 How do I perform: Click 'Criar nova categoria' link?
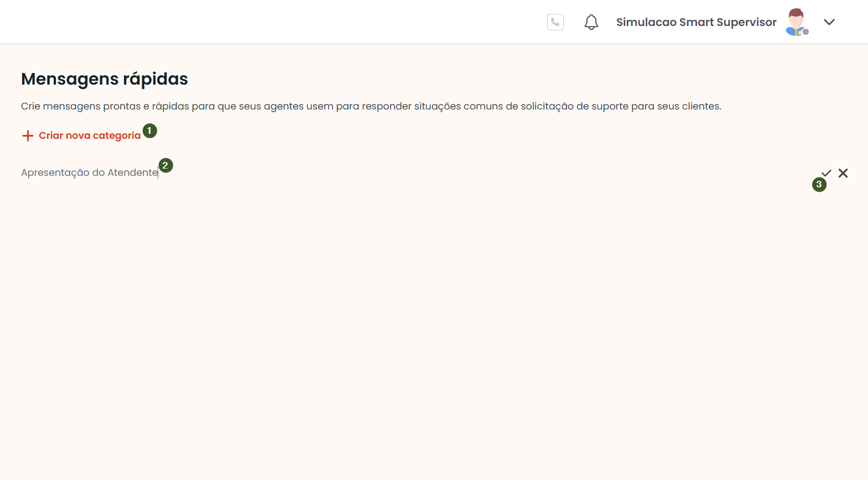tap(90, 135)
